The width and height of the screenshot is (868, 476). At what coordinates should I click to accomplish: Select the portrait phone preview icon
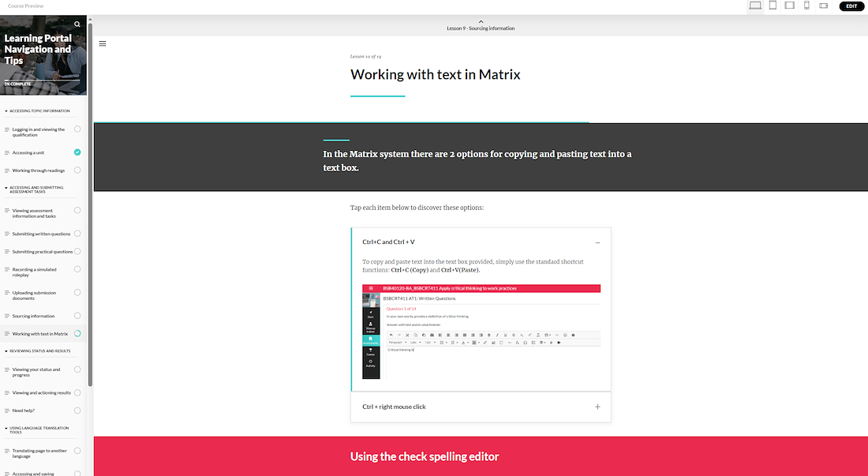click(806, 6)
